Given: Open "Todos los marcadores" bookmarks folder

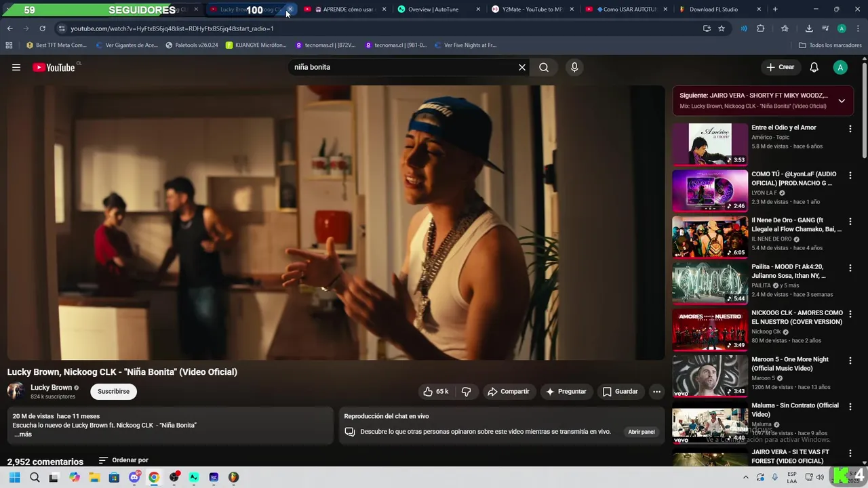Looking at the screenshot, I should (x=830, y=45).
